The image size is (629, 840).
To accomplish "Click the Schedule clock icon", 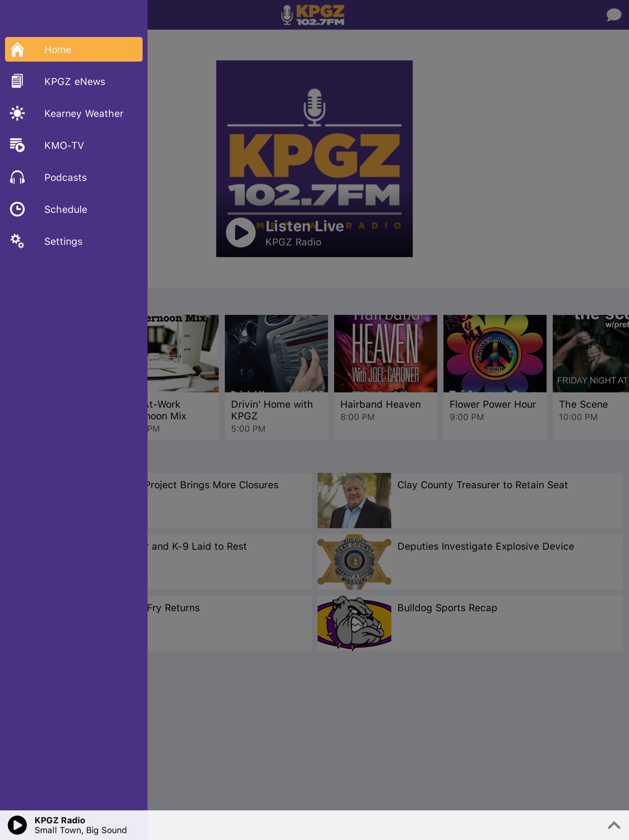I will coord(17,209).
